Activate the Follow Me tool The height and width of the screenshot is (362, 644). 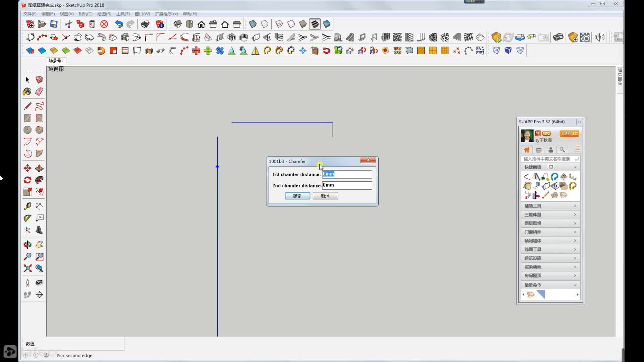pyautogui.click(x=39, y=180)
